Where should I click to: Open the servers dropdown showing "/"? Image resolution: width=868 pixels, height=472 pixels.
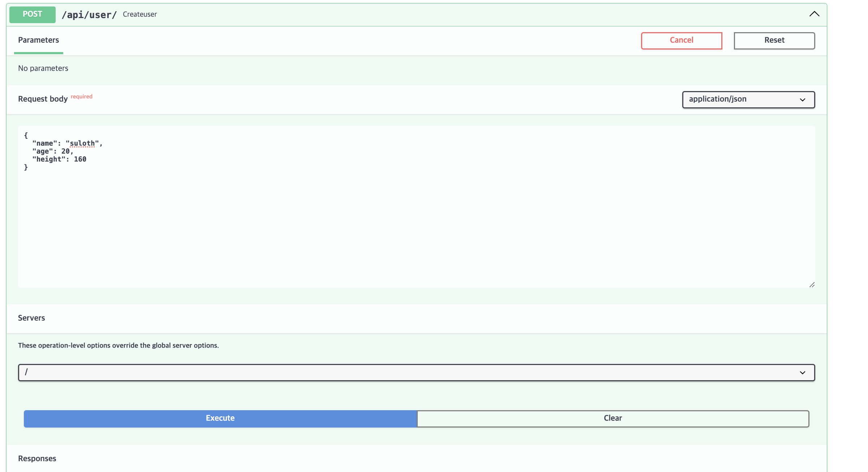click(x=416, y=372)
